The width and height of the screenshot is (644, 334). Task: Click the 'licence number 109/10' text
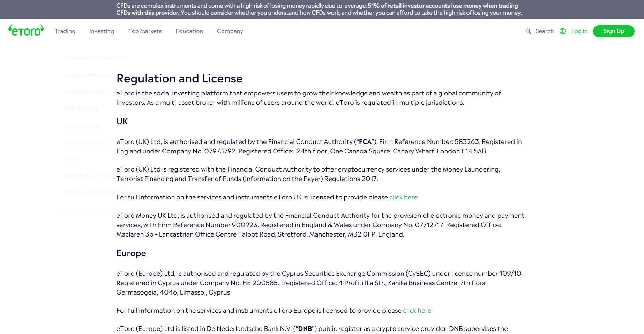[x=487, y=274]
